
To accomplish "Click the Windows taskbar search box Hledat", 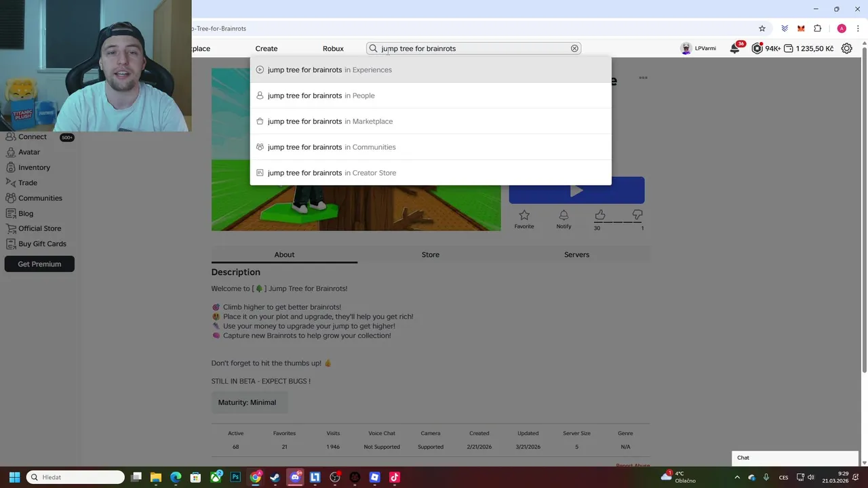I will [x=75, y=477].
